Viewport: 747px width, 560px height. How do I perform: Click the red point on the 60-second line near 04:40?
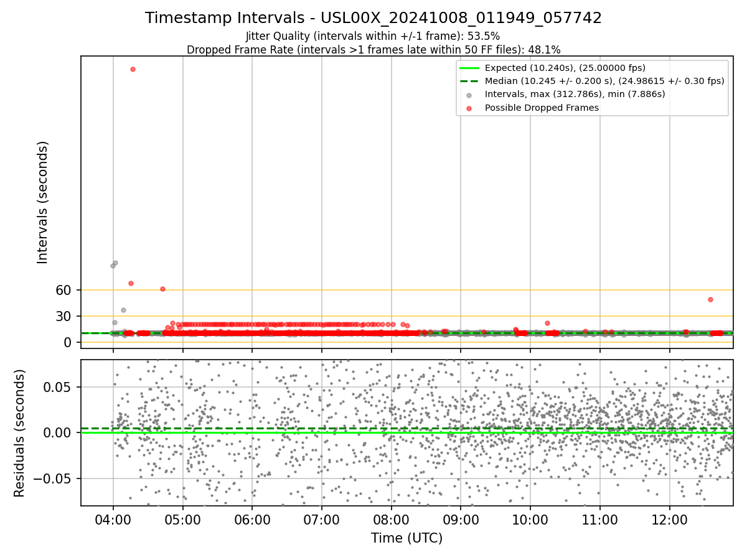(162, 289)
